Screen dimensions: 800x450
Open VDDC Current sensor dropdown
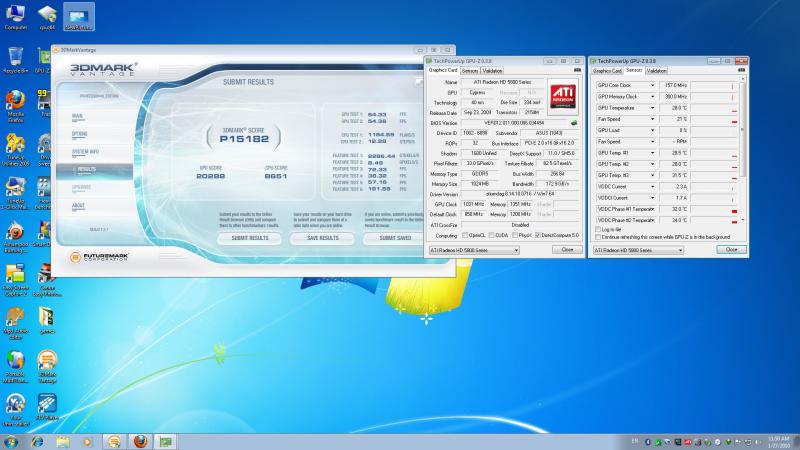652,187
